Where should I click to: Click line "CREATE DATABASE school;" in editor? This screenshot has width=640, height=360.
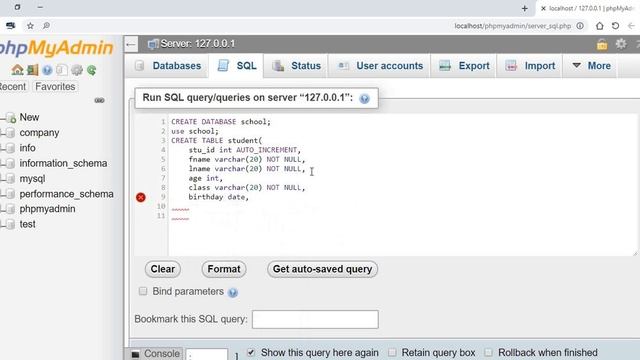pos(220,122)
